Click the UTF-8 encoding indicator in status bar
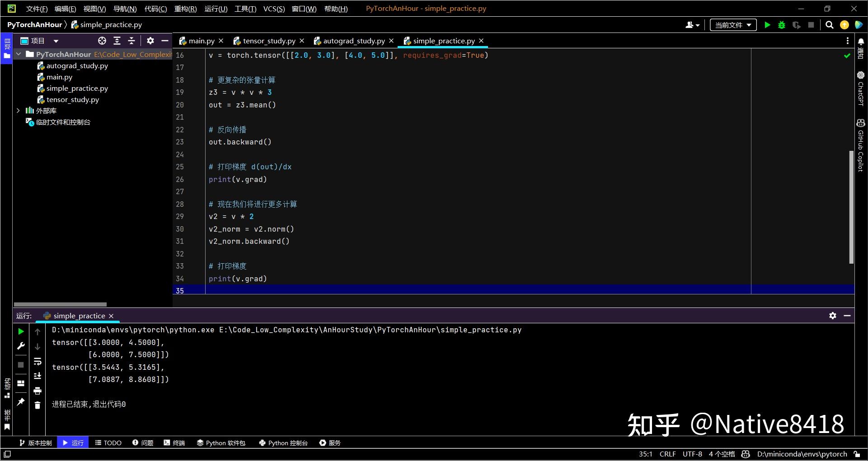Screen dimensions: 868x461 (692, 454)
